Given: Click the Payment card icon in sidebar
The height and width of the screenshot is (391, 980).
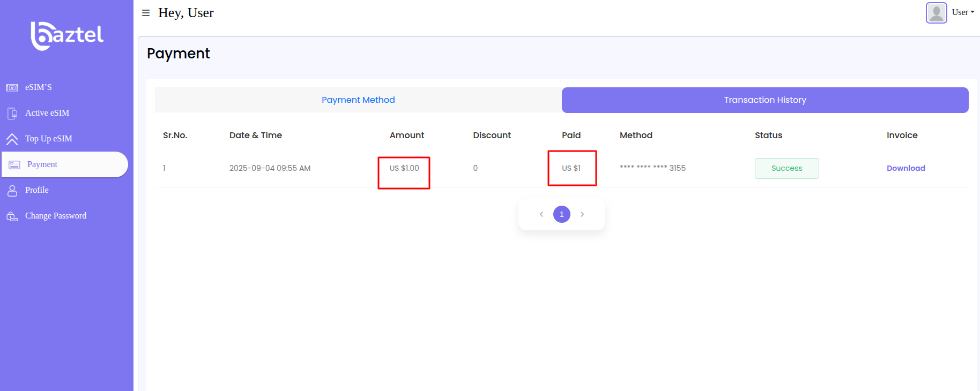Looking at the screenshot, I should tap(14, 165).
